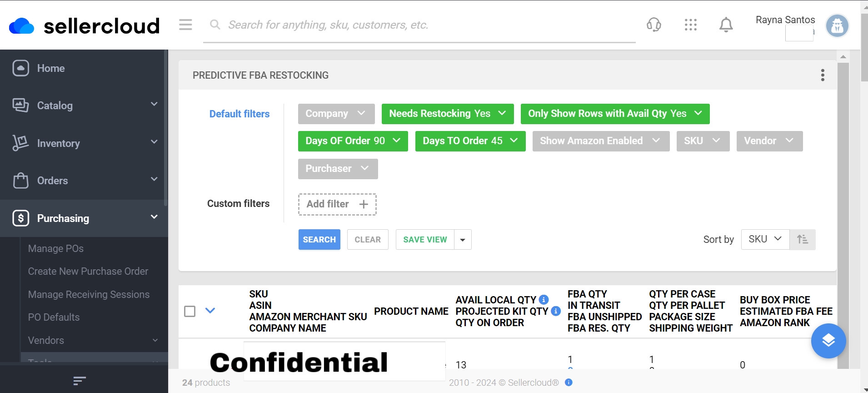This screenshot has height=393, width=868.
Task: Collapse the Purchasing menu chevron
Action: coord(154,217)
